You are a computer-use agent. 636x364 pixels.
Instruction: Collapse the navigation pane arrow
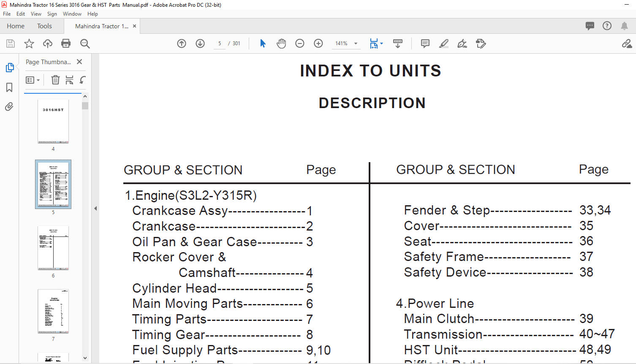95,208
